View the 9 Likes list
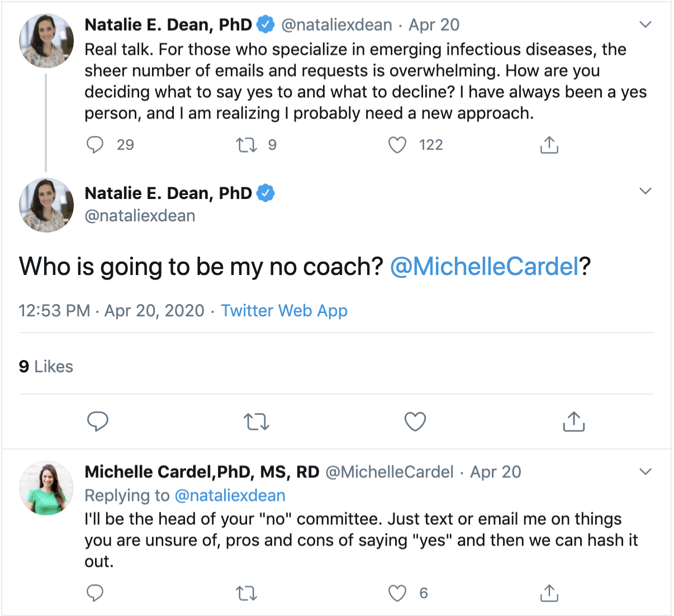The height and width of the screenshot is (616, 674). [46, 367]
